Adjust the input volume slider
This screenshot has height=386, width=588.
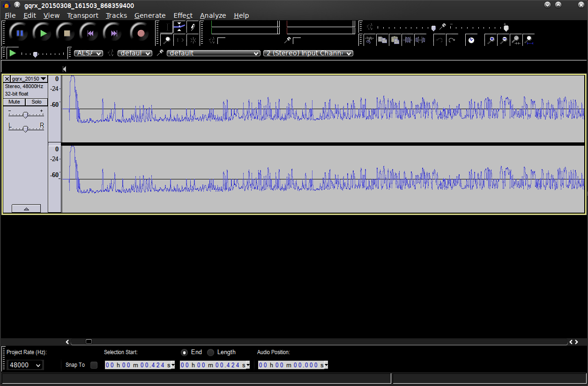506,28
